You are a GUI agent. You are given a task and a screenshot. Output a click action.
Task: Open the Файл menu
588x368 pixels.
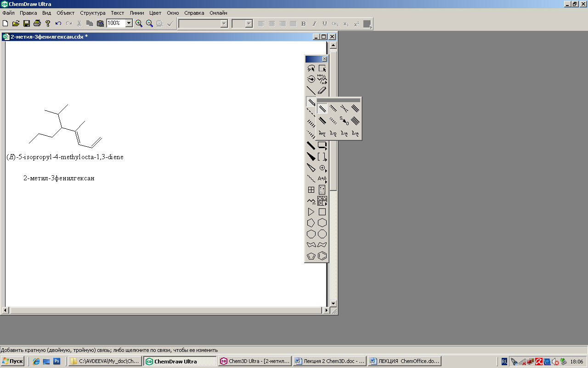pos(8,13)
